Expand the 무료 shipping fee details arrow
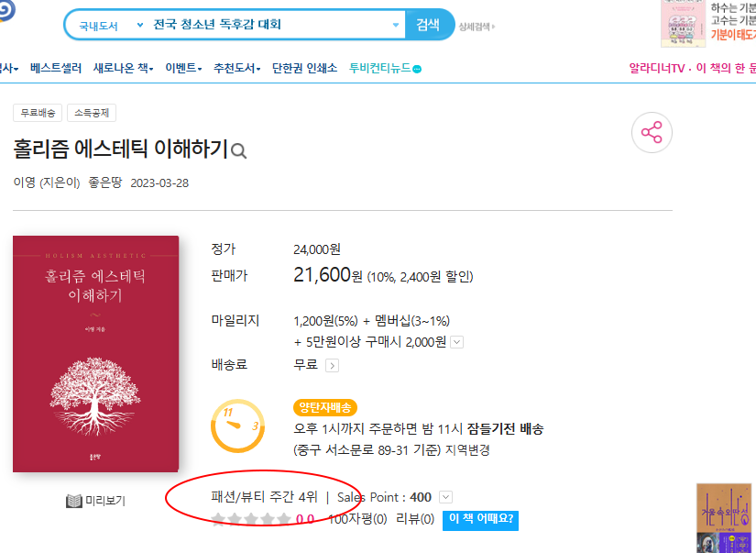Viewport: 756px width, 553px height. (x=332, y=365)
